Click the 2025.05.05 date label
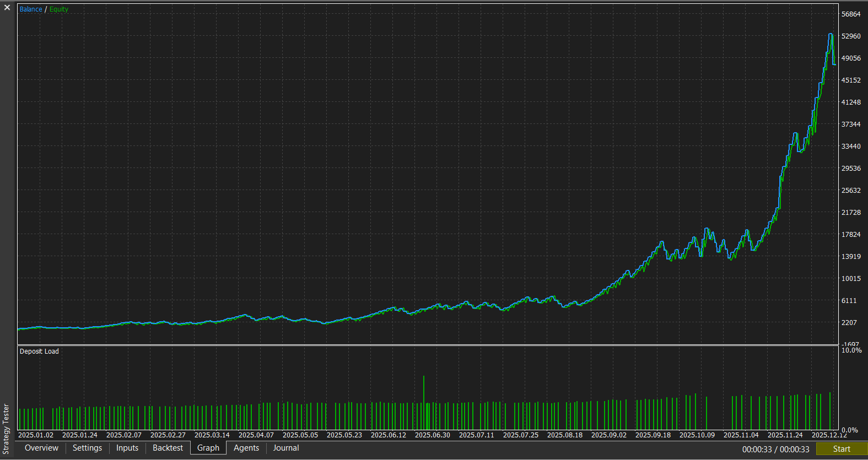Screen dimensions: 868x460 point(300,435)
